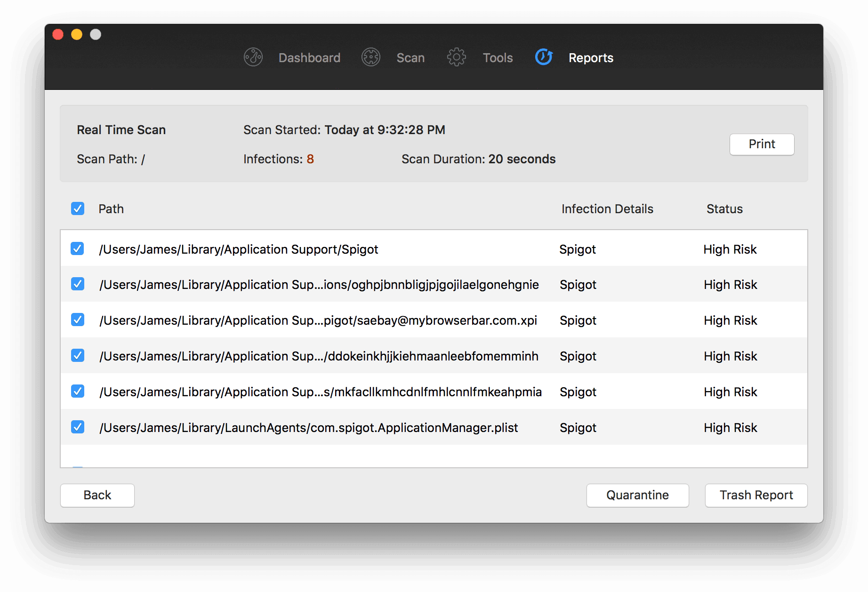Toggle checkbox for saebay@mybrowserbar.com.xpi file
This screenshot has width=868, height=592.
[x=78, y=320]
